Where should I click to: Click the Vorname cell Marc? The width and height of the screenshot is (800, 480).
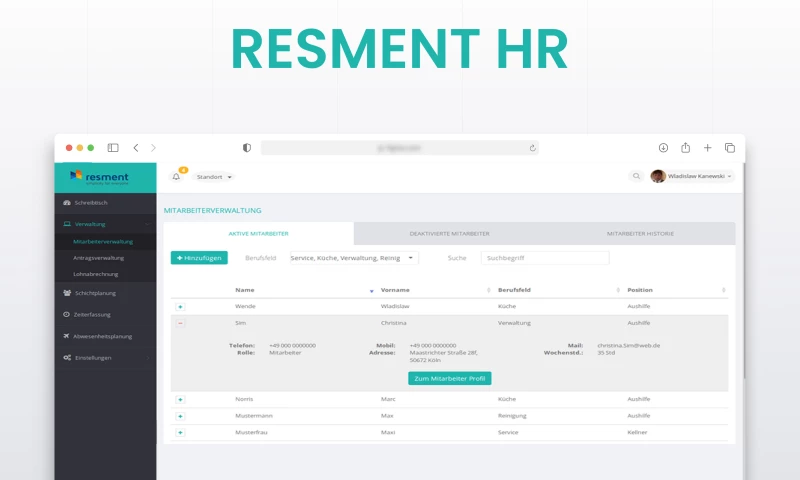[x=388, y=399]
